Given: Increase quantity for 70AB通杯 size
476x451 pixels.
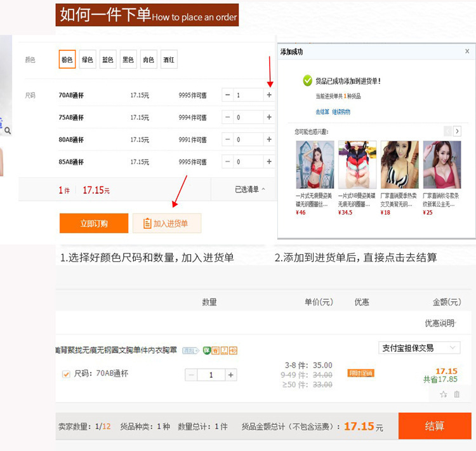Looking at the screenshot, I should (269, 95).
